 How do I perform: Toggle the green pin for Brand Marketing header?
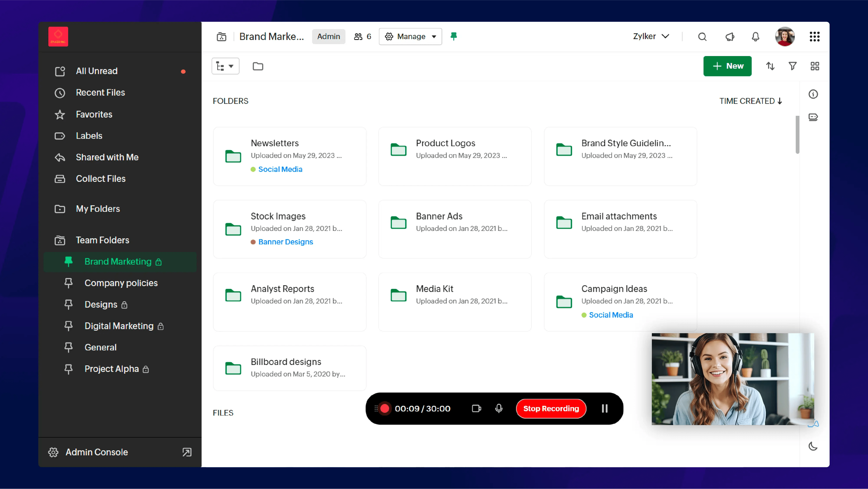(x=454, y=36)
